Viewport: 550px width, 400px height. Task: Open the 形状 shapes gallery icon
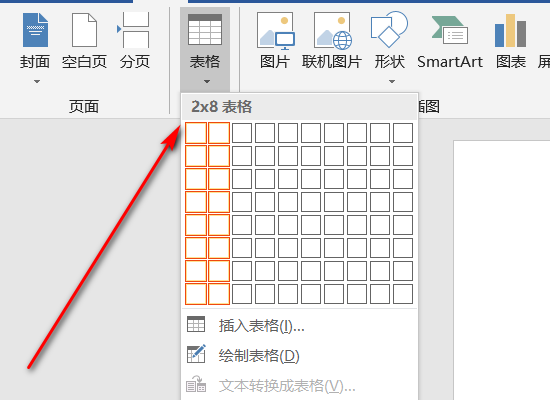click(x=389, y=29)
